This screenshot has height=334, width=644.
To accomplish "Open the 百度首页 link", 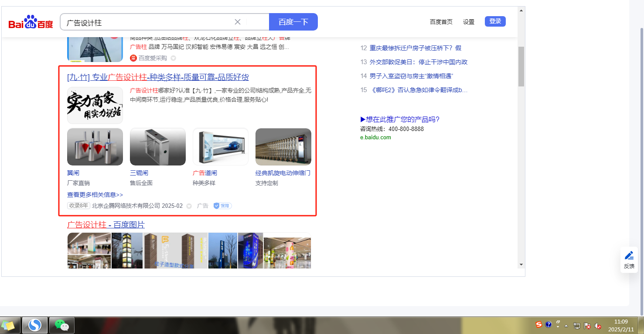I will (441, 22).
